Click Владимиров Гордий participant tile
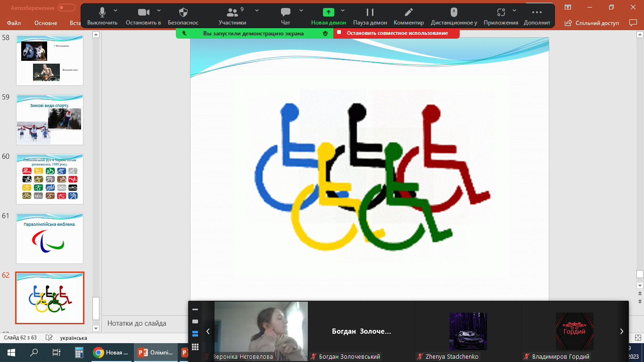 (575, 331)
